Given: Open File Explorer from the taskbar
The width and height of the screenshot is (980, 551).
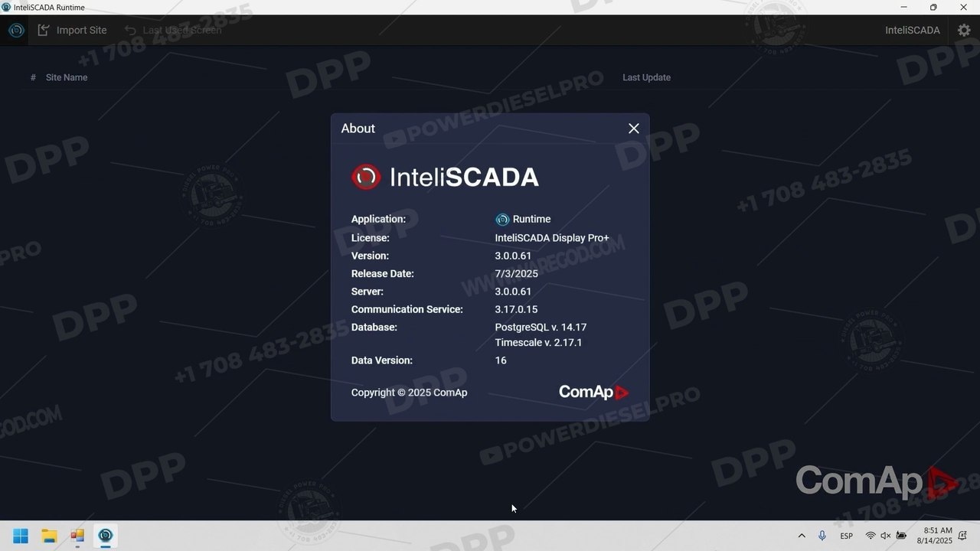Looking at the screenshot, I should coord(49,536).
